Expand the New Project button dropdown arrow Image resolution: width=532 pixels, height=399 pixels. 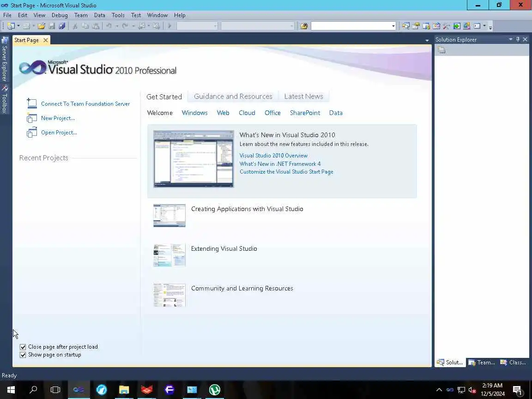18,26
